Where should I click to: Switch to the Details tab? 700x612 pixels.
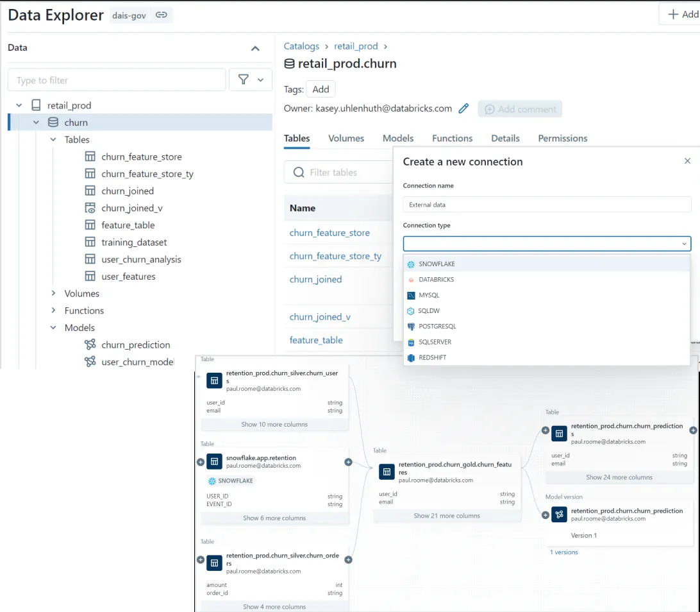click(505, 138)
